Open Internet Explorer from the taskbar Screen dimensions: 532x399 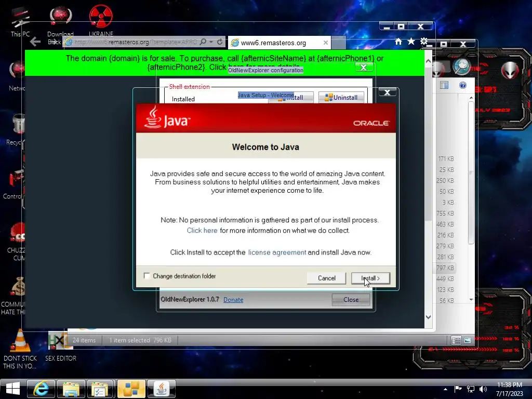click(x=41, y=389)
